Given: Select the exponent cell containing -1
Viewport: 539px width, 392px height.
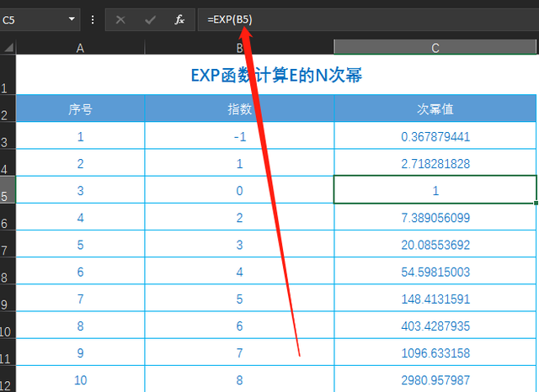Looking at the screenshot, I should [239, 136].
